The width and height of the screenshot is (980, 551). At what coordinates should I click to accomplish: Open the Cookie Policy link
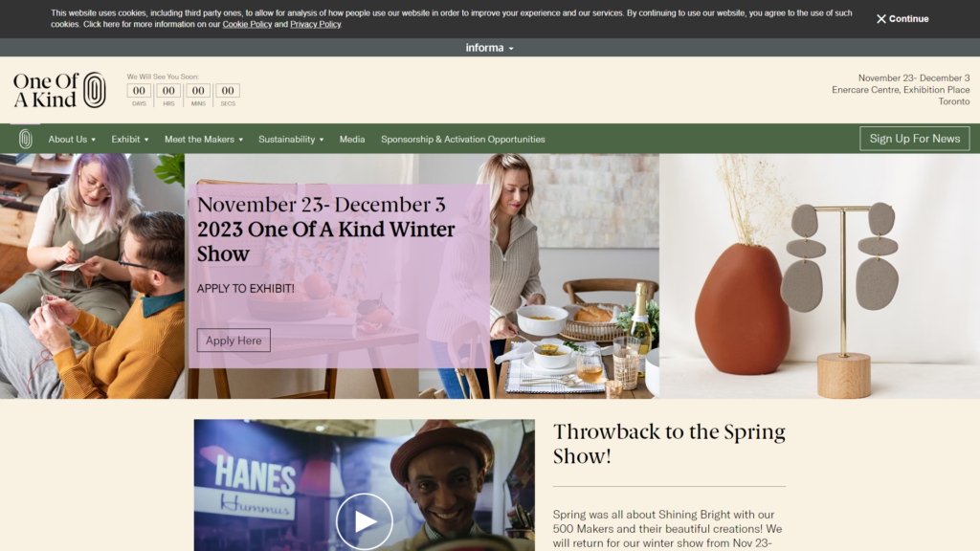click(247, 24)
